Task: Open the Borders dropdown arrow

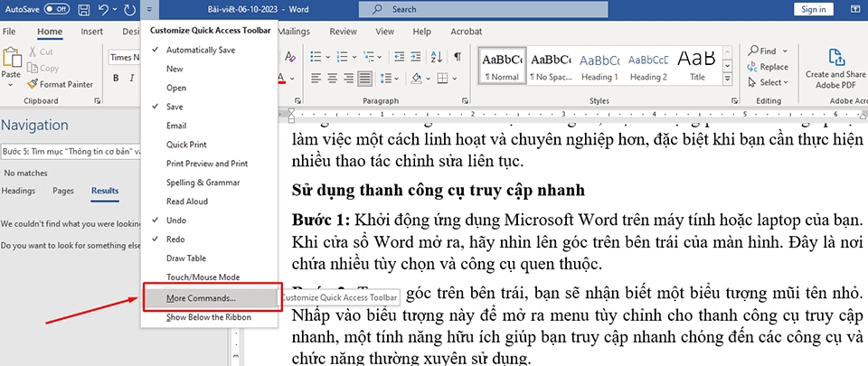Action: [454, 78]
